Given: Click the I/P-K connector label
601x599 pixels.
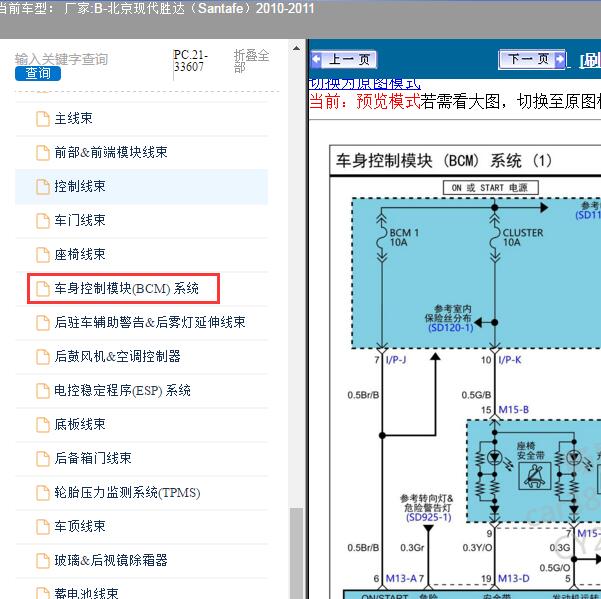Looking at the screenshot, I should point(510,360).
